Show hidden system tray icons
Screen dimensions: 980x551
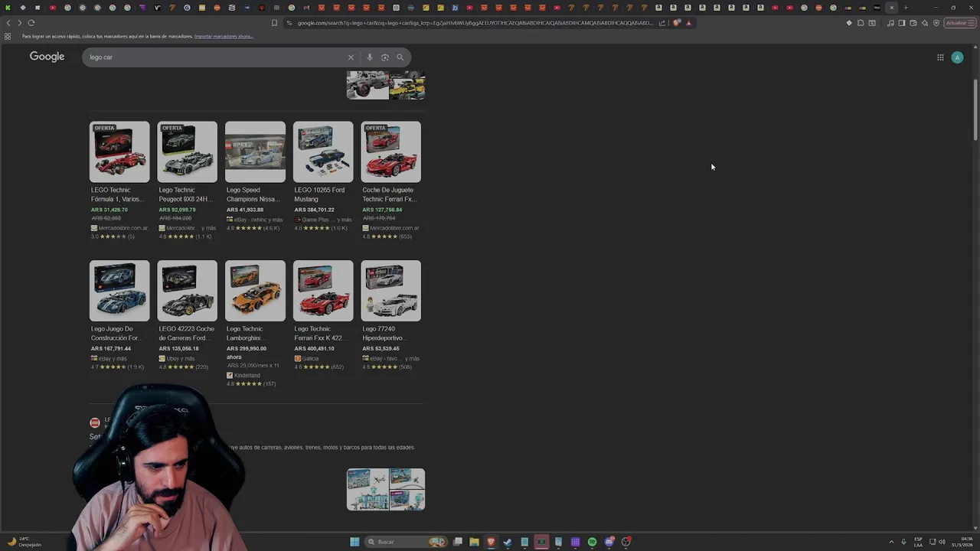891,542
